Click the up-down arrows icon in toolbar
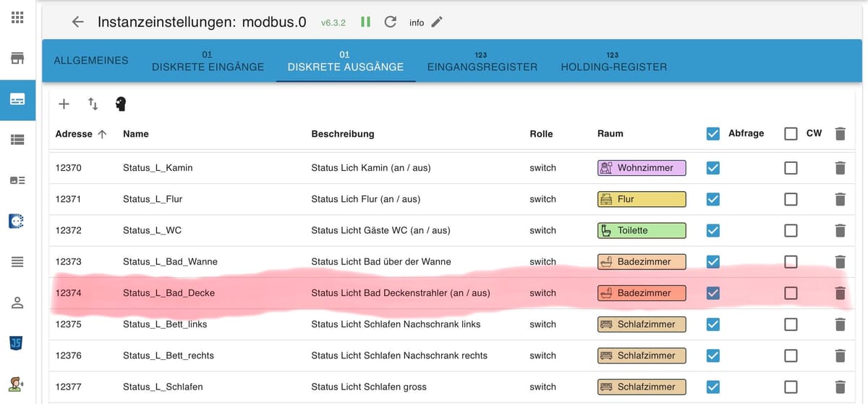The image size is (868, 404). 93,104
